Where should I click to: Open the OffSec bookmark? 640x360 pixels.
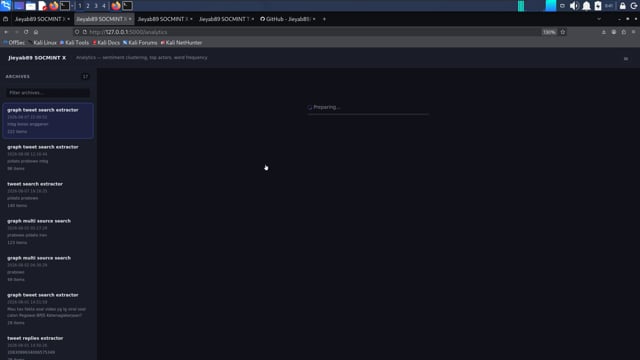click(x=14, y=42)
